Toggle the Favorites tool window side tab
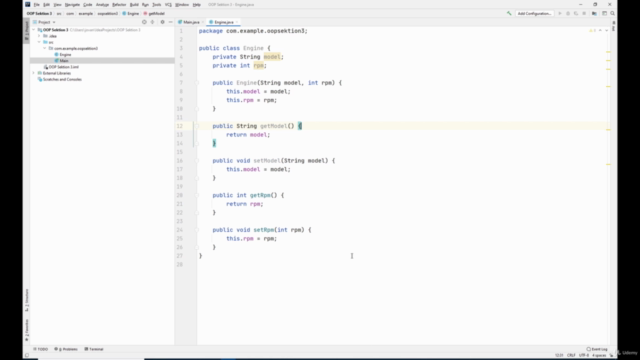Image resolution: width=640 pixels, height=360 pixels. click(27, 330)
